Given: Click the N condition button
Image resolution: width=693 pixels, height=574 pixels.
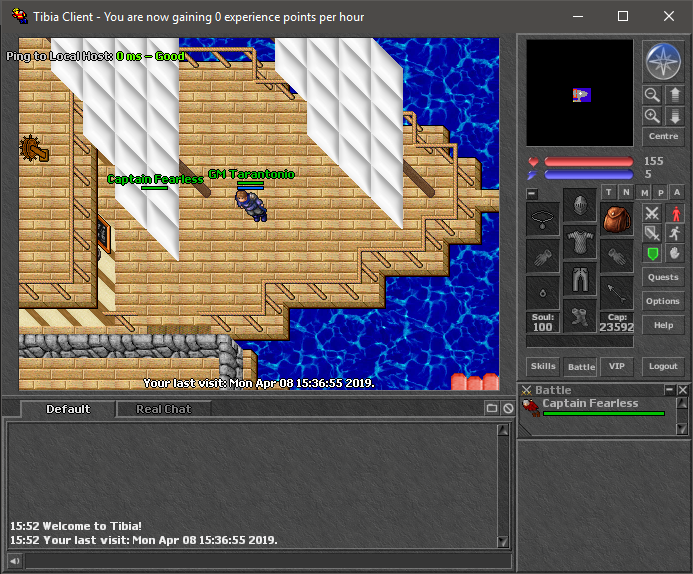Looking at the screenshot, I should click(x=626, y=192).
